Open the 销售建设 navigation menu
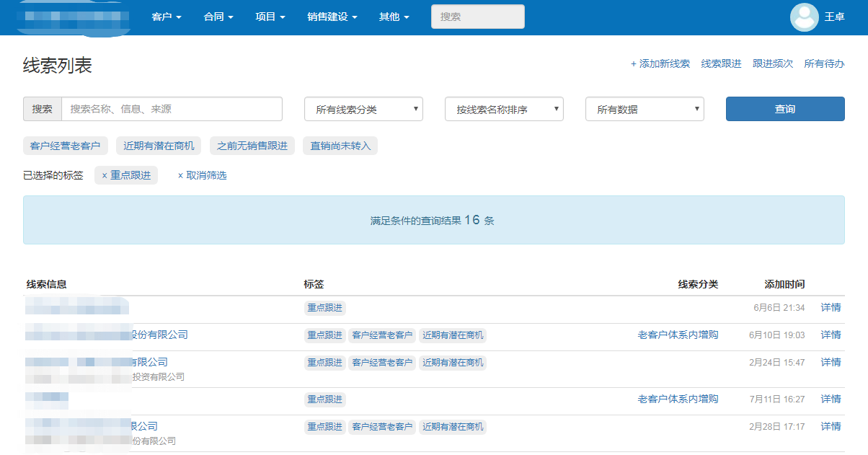This screenshot has height=455, width=868. pyautogui.click(x=332, y=17)
